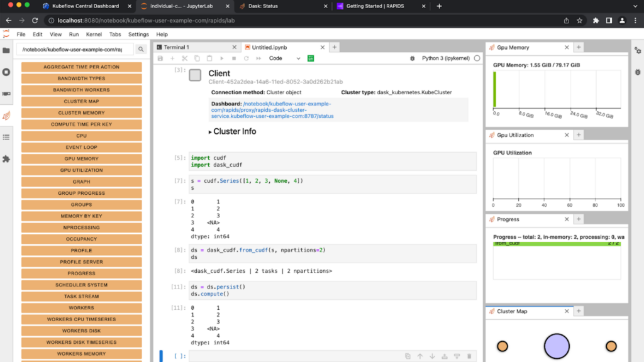Switch to Dask: Status browser tab
This screenshot has width=644, height=362.
click(x=284, y=6)
